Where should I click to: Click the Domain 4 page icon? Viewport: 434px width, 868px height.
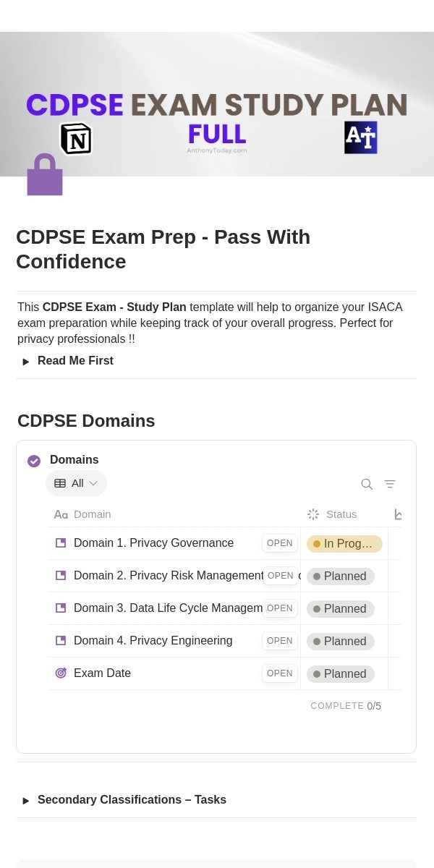[x=61, y=641]
